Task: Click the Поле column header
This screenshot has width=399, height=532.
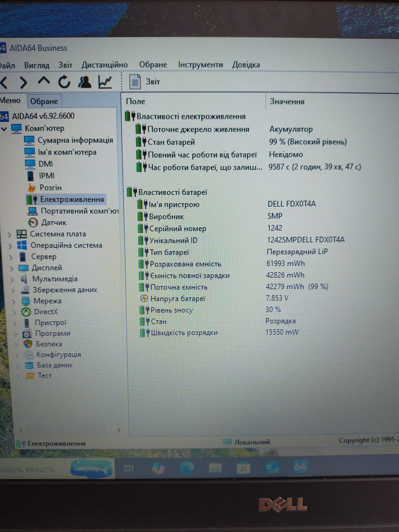Action: pyautogui.click(x=135, y=101)
